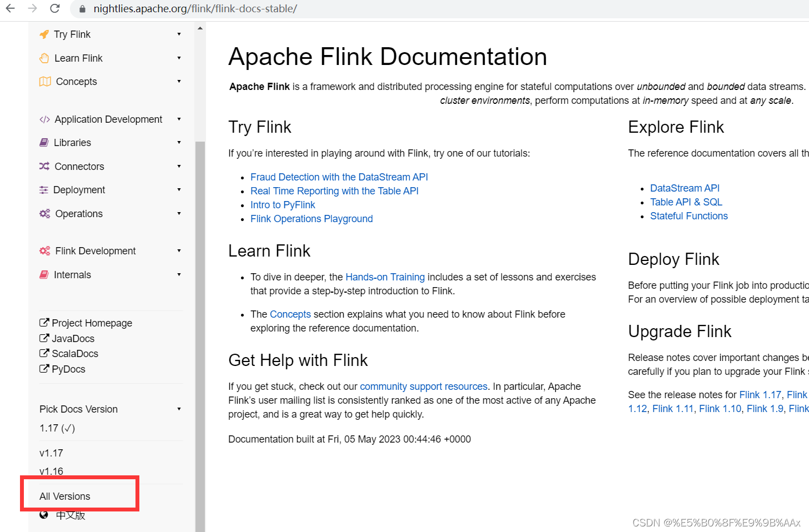Click the browser refresh icon
This screenshot has height=532, width=809.
point(54,9)
